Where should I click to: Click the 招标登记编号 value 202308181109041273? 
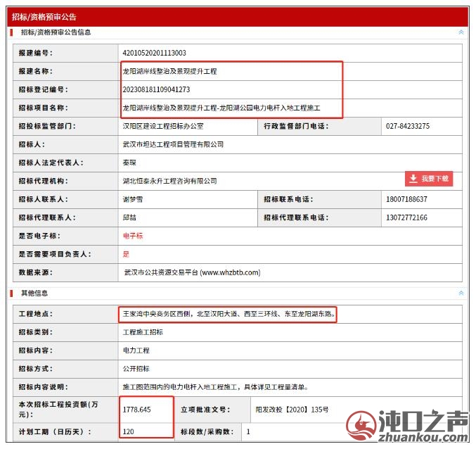tap(156, 89)
